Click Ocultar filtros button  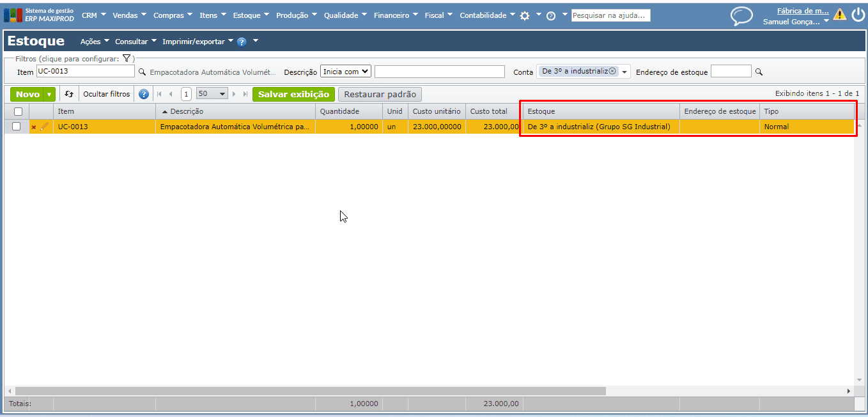106,94
